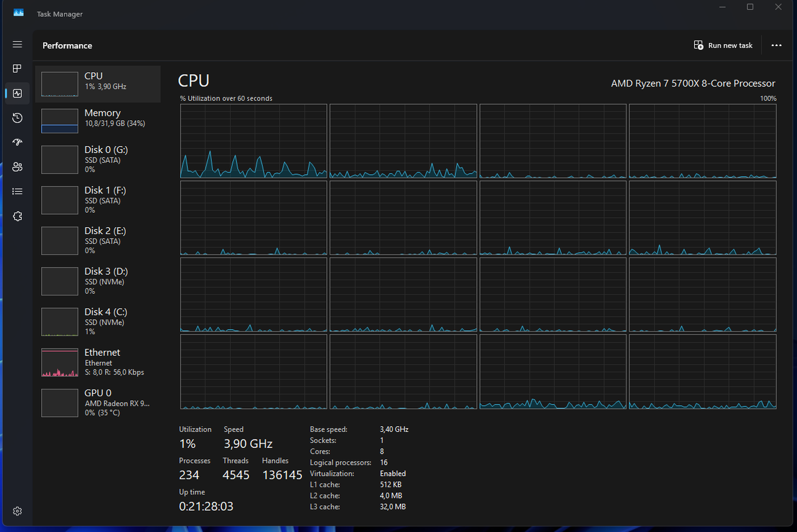The image size is (797, 532).
Task: Click the CPU mini graph thumbnail
Action: click(60, 84)
